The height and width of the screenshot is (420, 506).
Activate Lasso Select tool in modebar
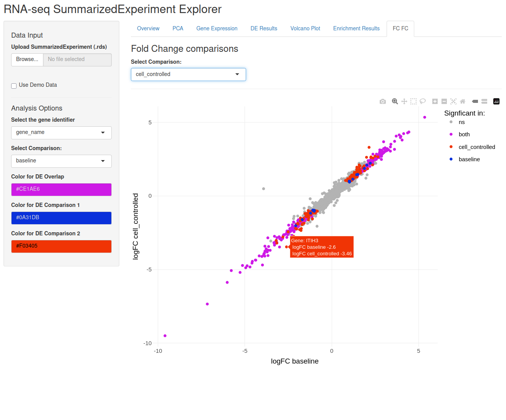[423, 101]
